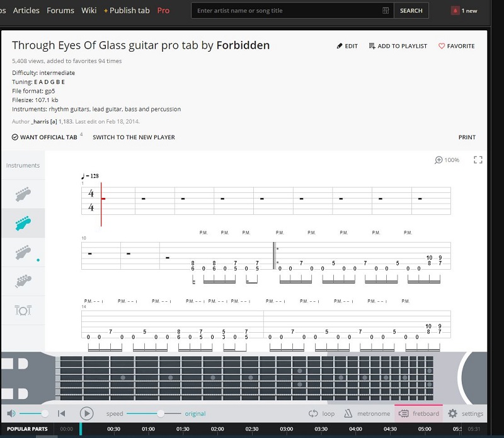The image size is (504, 438).
Task: Select the third guitar track with teal dot
Action: tap(23, 252)
